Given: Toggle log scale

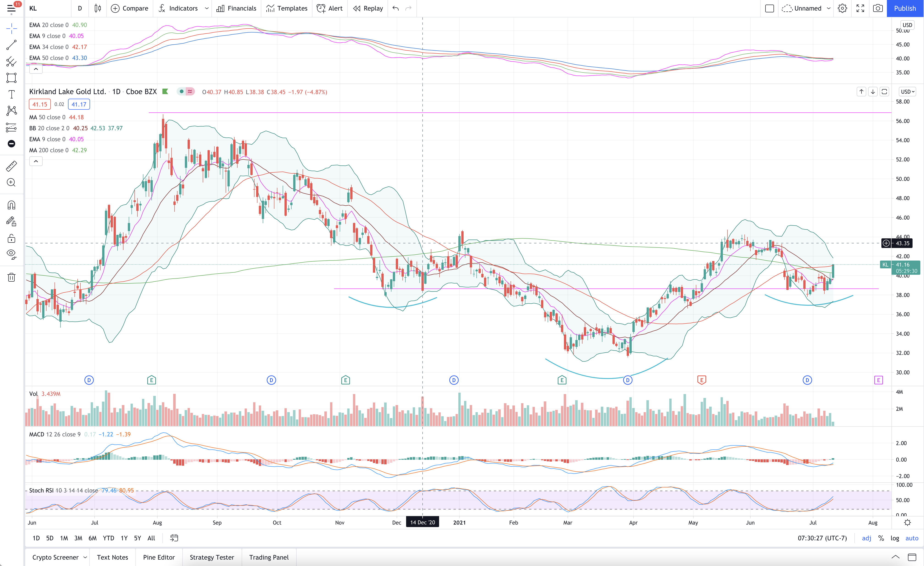Looking at the screenshot, I should tap(895, 538).
